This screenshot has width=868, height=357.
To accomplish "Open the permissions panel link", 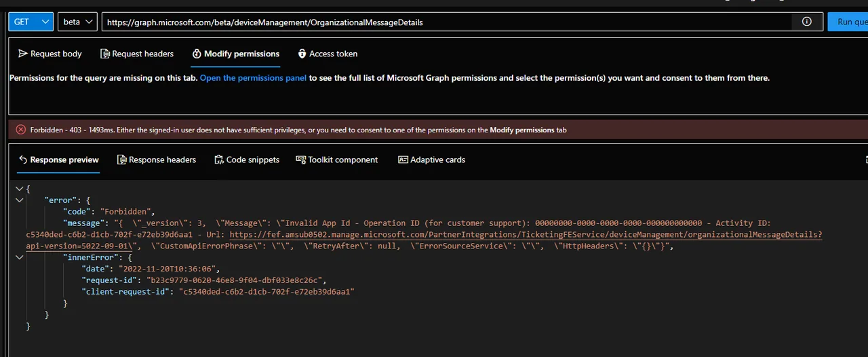I will [253, 78].
